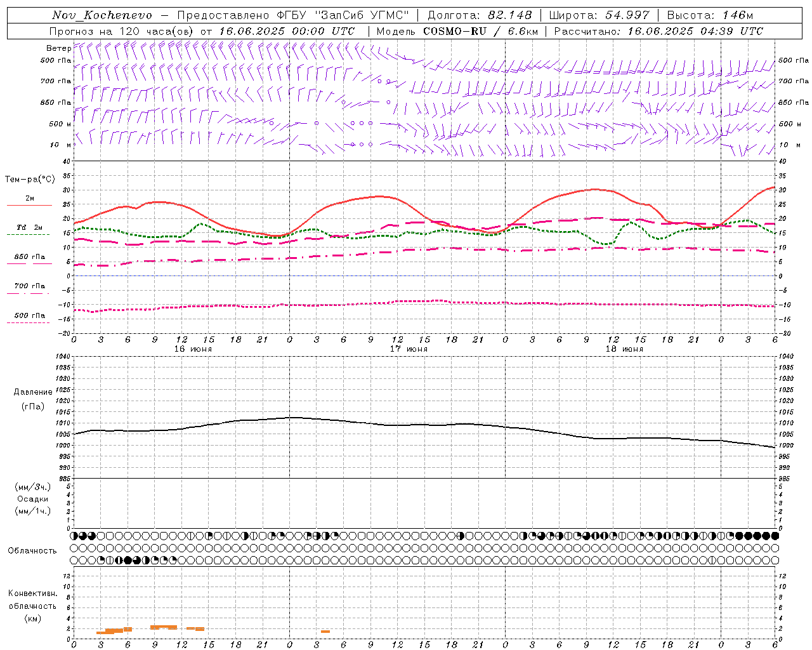Click the (мм/3ч.) precipitation unit label
The width and height of the screenshot is (812, 650).
pos(33,487)
